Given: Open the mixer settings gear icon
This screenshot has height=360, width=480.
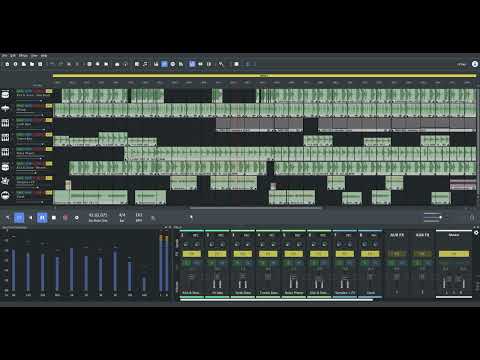Looking at the screenshot, I should tap(476, 233).
